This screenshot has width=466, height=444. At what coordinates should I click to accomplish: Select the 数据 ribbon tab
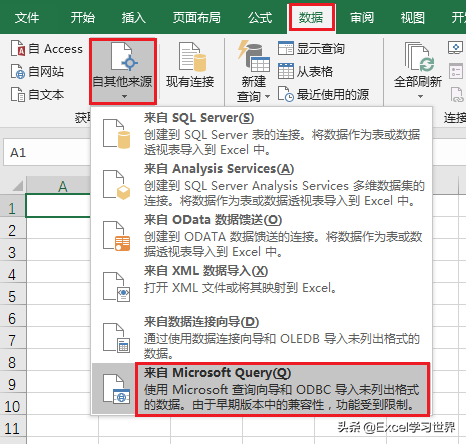click(311, 18)
